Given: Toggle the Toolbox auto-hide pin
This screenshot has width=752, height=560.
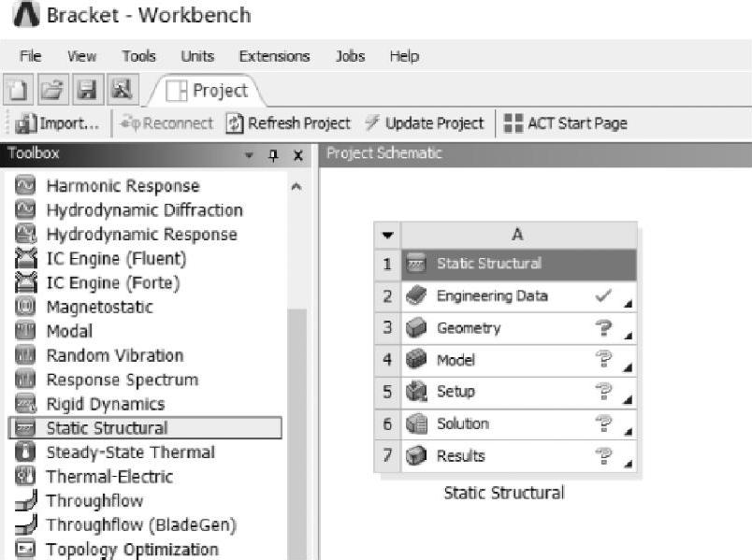Looking at the screenshot, I should coord(273,155).
